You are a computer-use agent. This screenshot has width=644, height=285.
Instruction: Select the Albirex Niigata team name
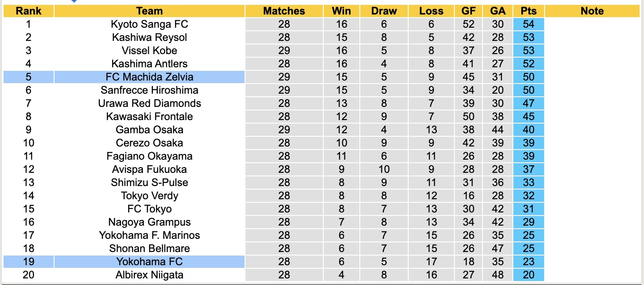tap(150, 275)
